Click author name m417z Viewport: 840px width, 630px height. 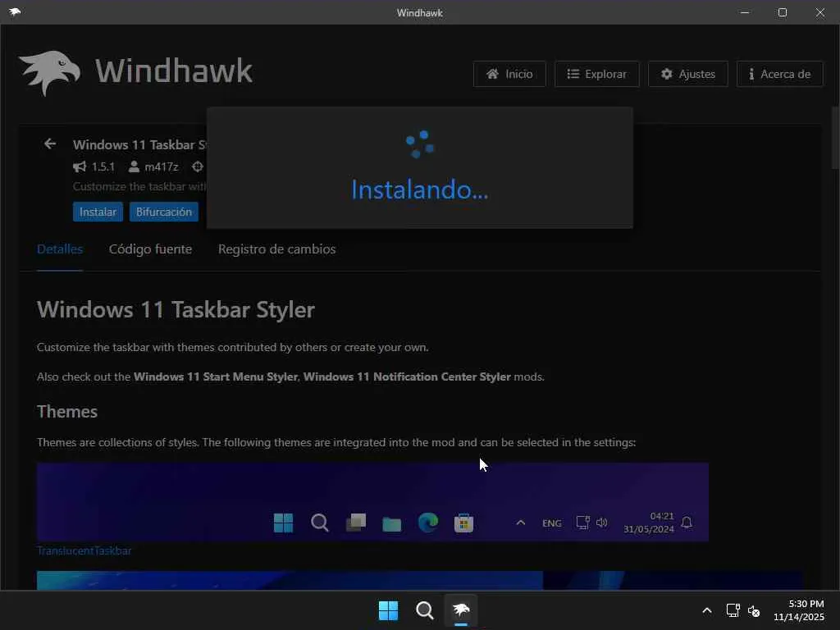point(162,167)
